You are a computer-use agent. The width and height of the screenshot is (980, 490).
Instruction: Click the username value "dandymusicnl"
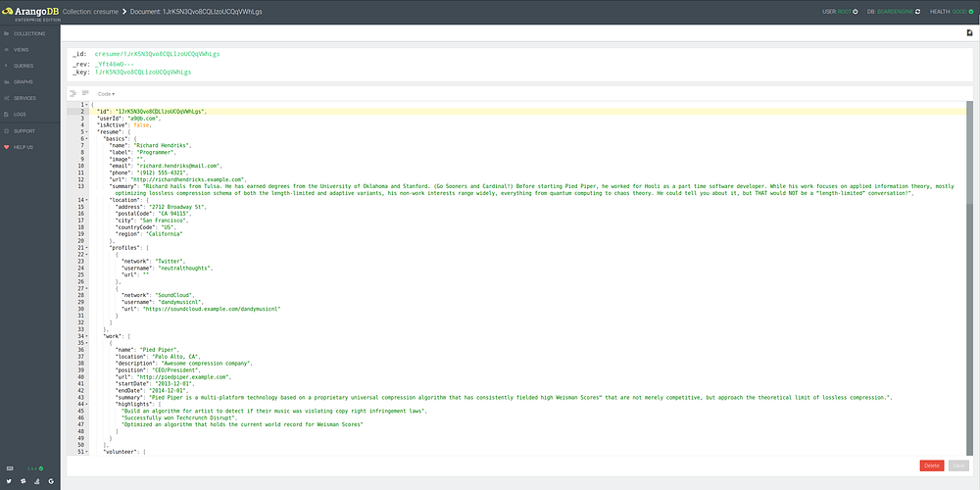coord(179,302)
